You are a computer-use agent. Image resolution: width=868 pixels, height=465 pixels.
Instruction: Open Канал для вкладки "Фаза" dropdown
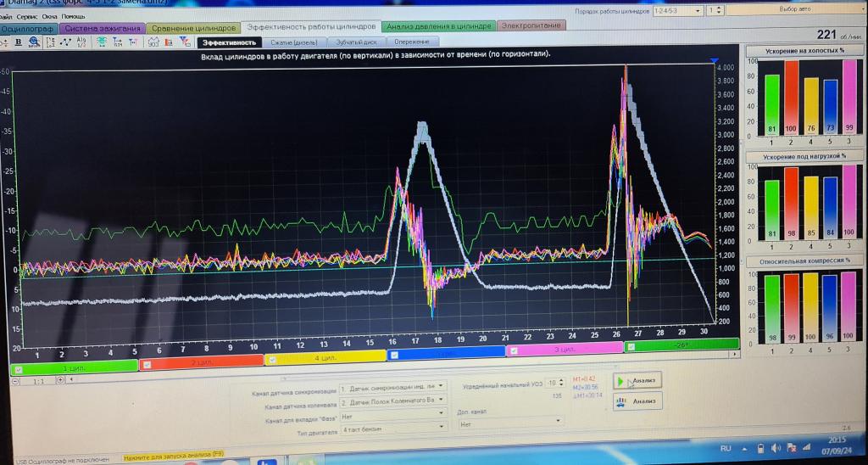[x=392, y=413]
